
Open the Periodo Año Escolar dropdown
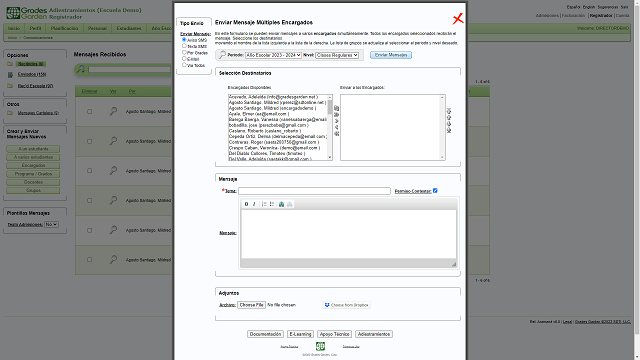click(x=273, y=55)
